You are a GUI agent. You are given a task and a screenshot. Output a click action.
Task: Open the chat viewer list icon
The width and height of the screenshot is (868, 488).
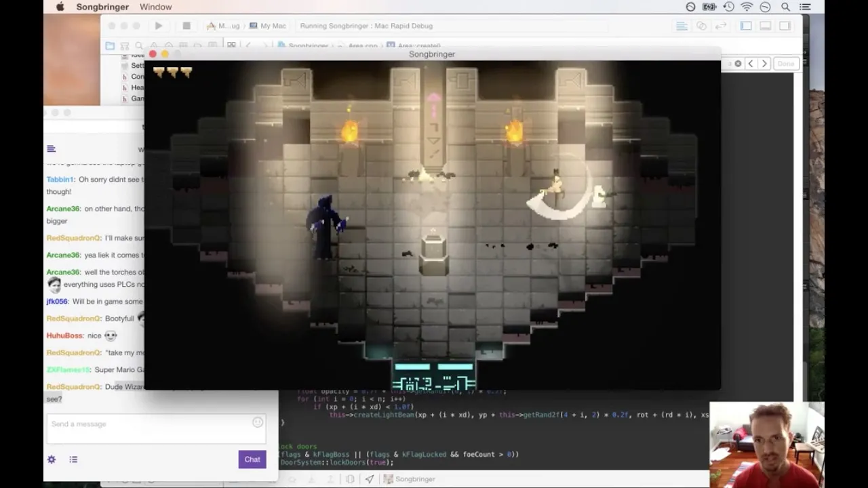click(73, 460)
